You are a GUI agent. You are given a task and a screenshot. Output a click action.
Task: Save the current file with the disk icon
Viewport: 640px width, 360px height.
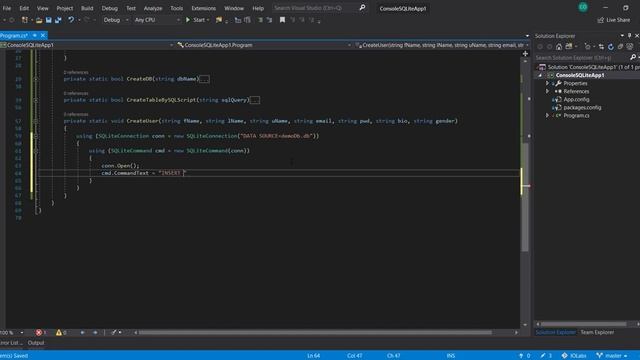tap(49, 20)
